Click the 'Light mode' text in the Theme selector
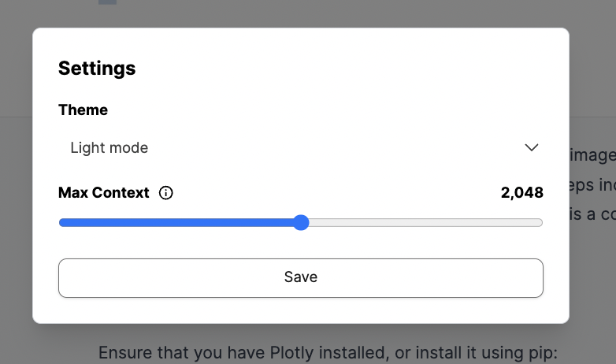Screen dimensions: 616x364 click(x=109, y=147)
